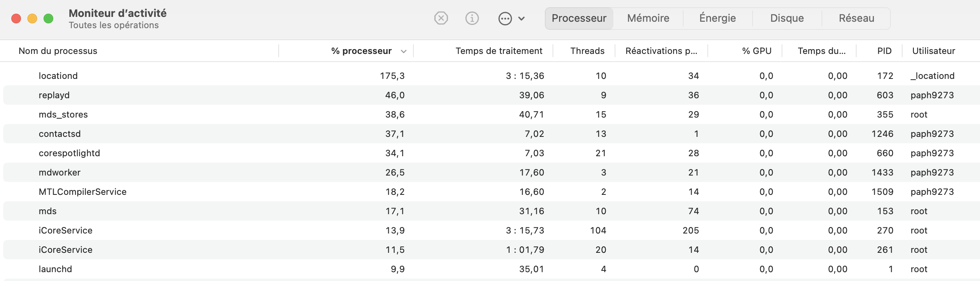Switch to the Mémoire tab

pos(648,18)
